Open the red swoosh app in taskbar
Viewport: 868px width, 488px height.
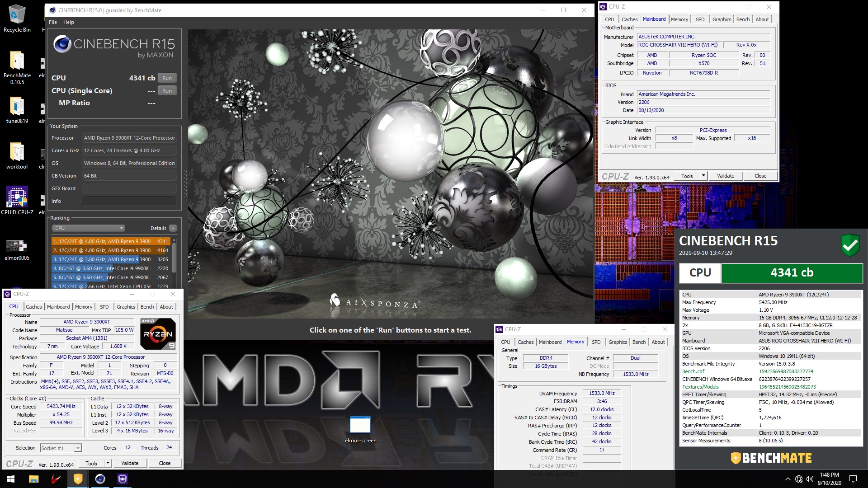click(56, 479)
